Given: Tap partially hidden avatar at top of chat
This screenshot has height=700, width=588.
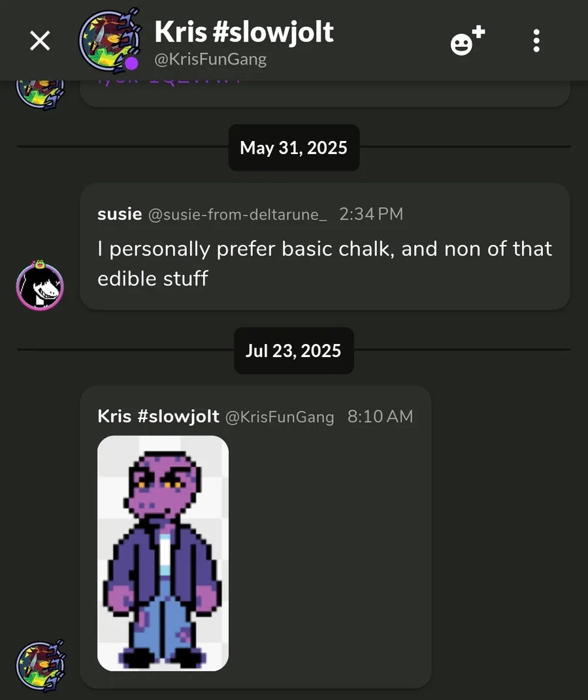Looking at the screenshot, I should pyautogui.click(x=40, y=95).
